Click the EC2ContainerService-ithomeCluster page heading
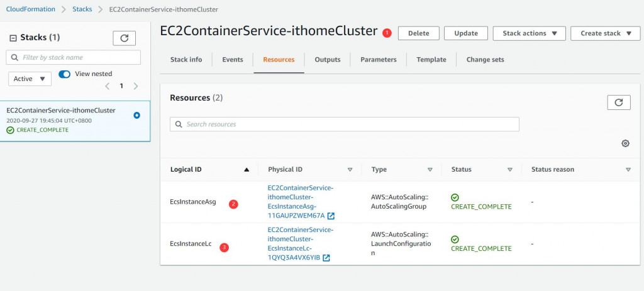Screen dimensions: 644x291 [x=269, y=31]
